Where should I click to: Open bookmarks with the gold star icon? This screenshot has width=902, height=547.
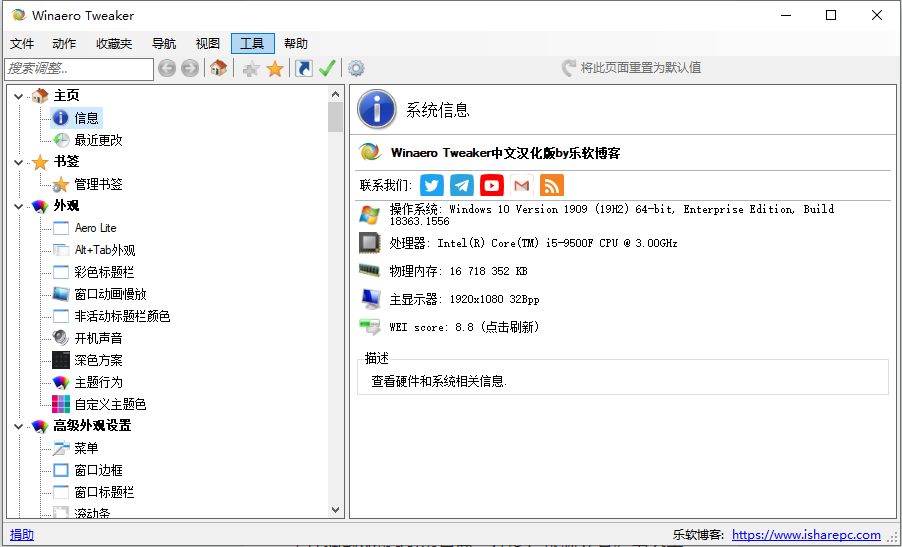pos(275,68)
